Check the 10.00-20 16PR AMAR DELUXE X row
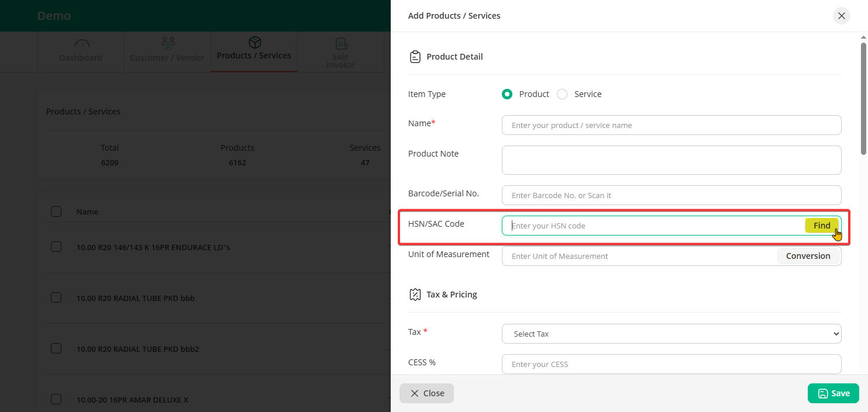Screen dimensions: 868x412 pyautogui.click(x=56, y=399)
